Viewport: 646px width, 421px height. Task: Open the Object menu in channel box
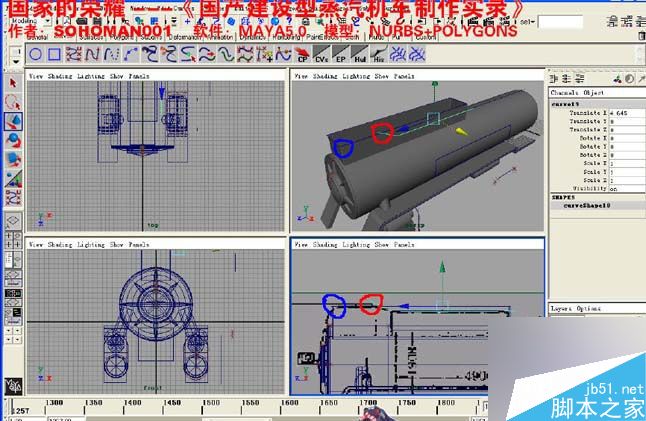coord(594,93)
